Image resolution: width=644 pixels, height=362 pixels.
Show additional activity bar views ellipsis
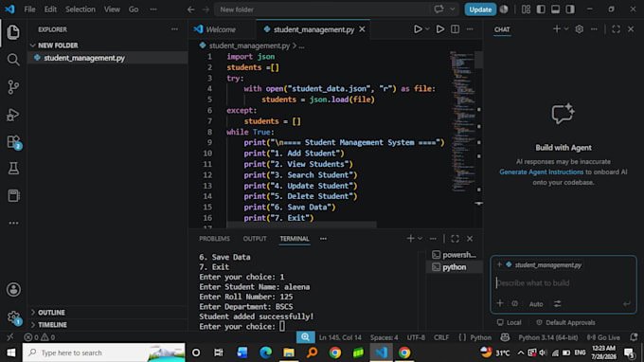pos(13,223)
